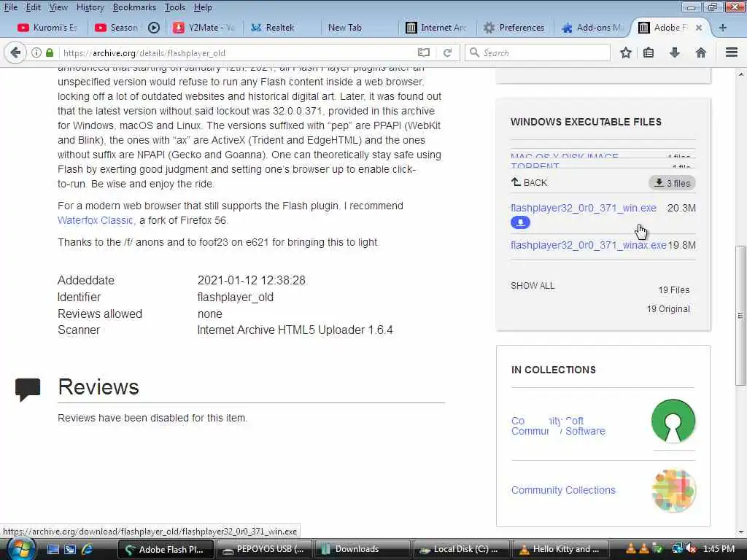The height and width of the screenshot is (560, 747).
Task: Download flashplayer32_0r0_371_win.exe
Action: click(583, 208)
